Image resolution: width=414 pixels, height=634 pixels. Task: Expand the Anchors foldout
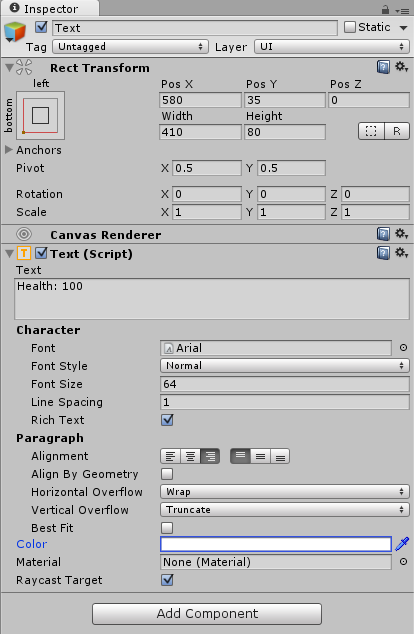9,150
